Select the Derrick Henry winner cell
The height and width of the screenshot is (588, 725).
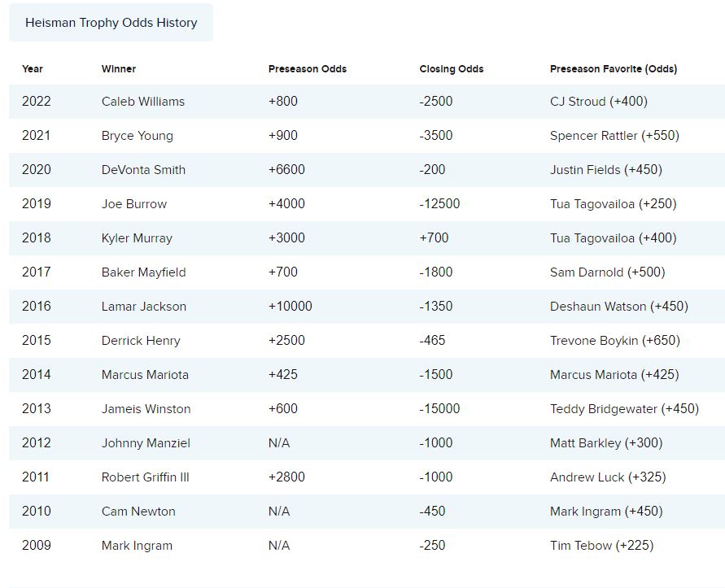tap(141, 341)
